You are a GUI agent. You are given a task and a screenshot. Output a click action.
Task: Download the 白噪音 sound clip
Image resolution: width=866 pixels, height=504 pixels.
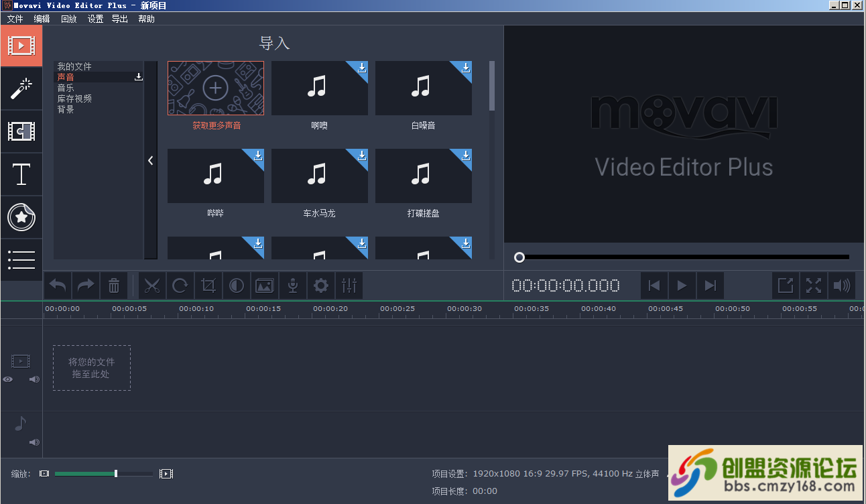click(466, 68)
